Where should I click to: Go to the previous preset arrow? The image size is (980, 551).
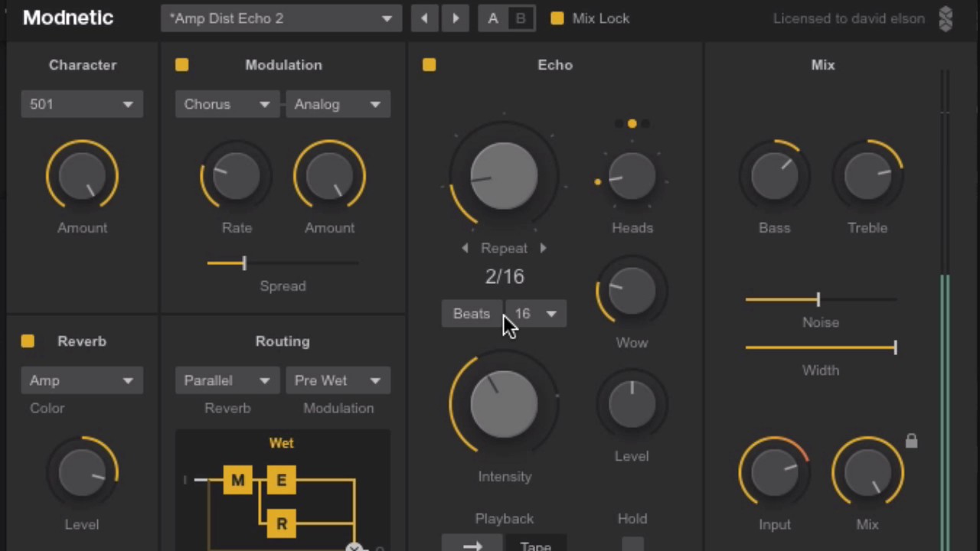click(x=425, y=18)
